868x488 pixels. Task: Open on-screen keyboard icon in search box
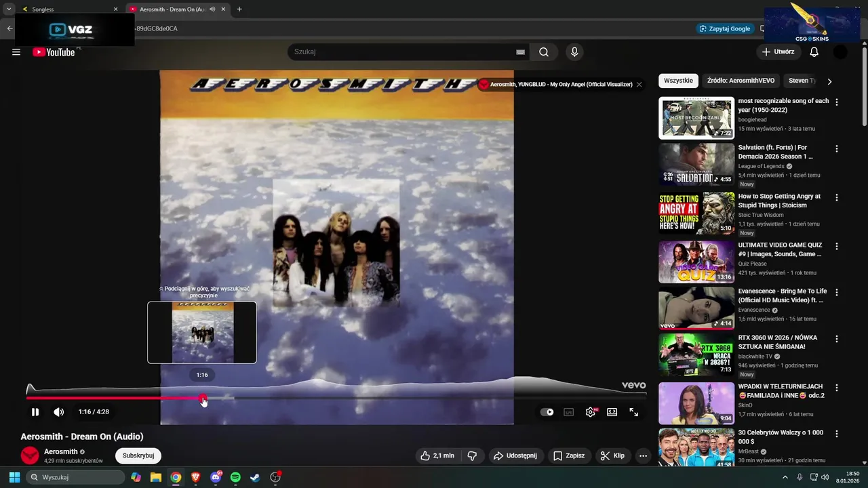point(521,52)
